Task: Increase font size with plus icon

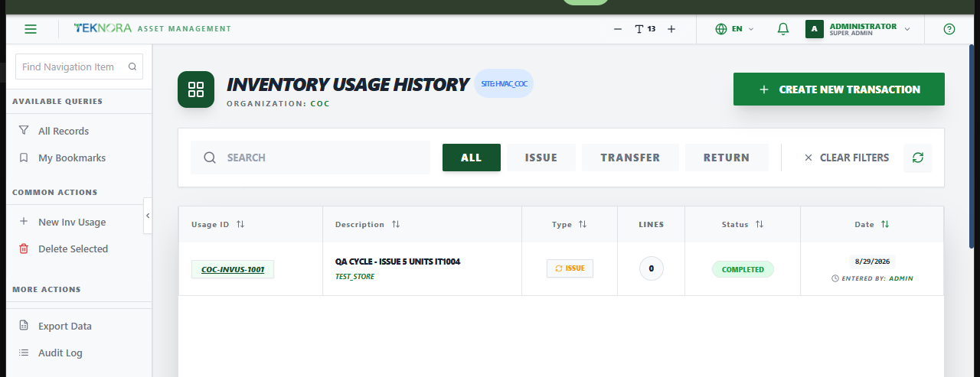Action: coord(671,29)
